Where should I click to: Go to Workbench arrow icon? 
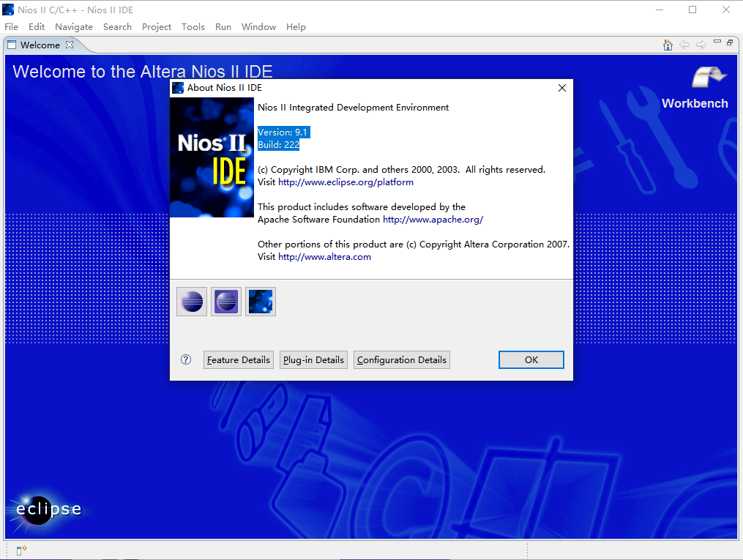tap(708, 78)
